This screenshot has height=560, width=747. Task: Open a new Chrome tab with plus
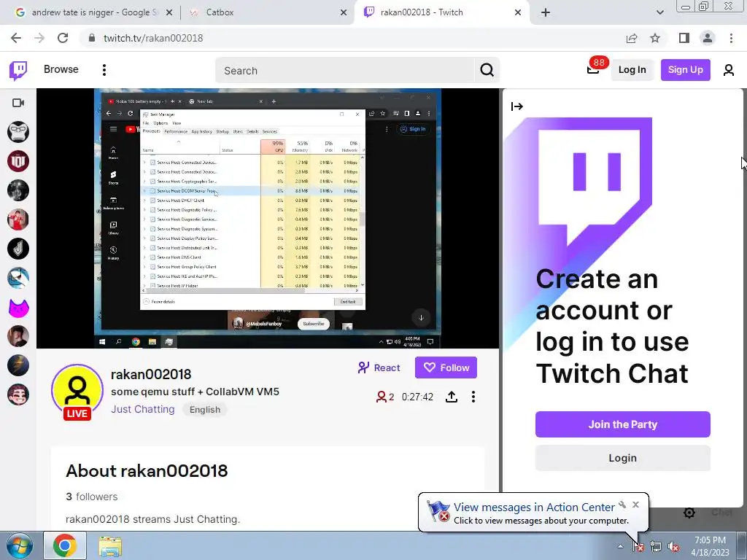click(546, 12)
